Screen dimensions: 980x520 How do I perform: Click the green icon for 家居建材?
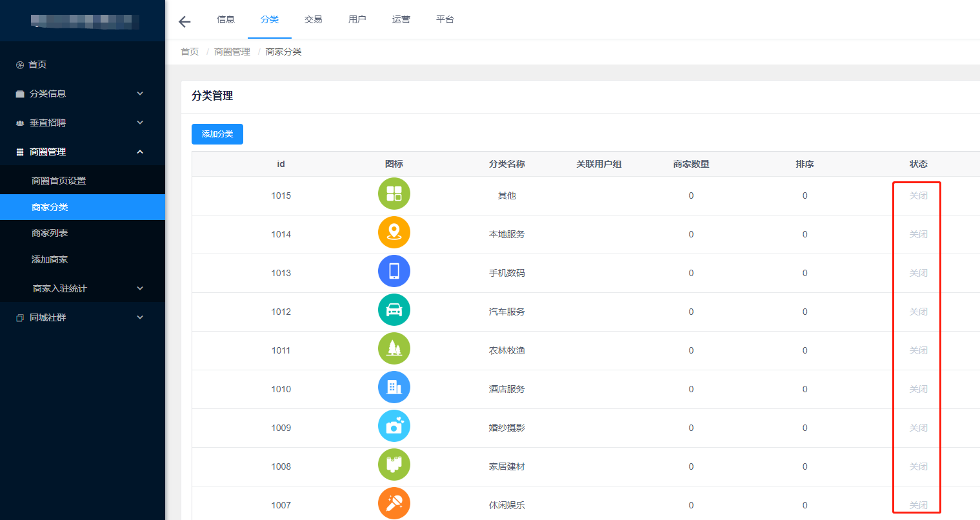click(x=394, y=465)
